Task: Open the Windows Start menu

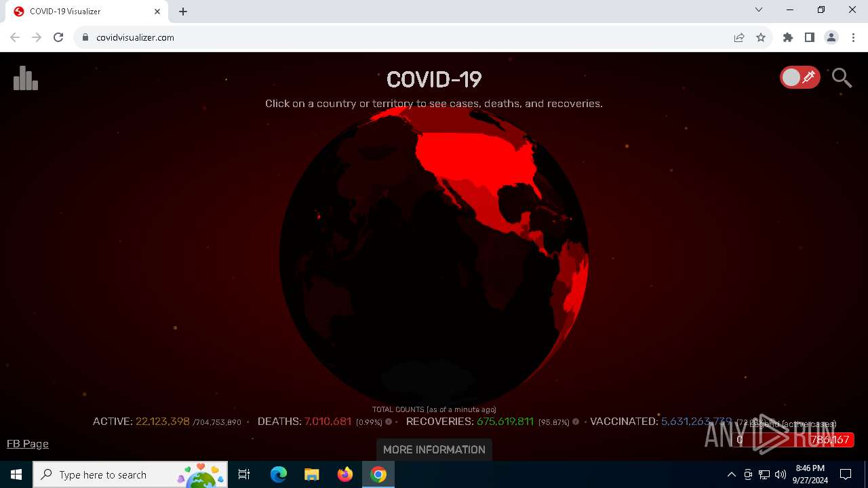Action: click(16, 474)
